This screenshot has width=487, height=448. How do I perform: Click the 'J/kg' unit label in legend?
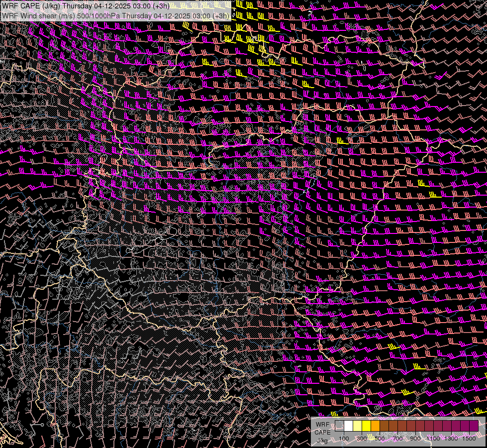click(x=322, y=440)
